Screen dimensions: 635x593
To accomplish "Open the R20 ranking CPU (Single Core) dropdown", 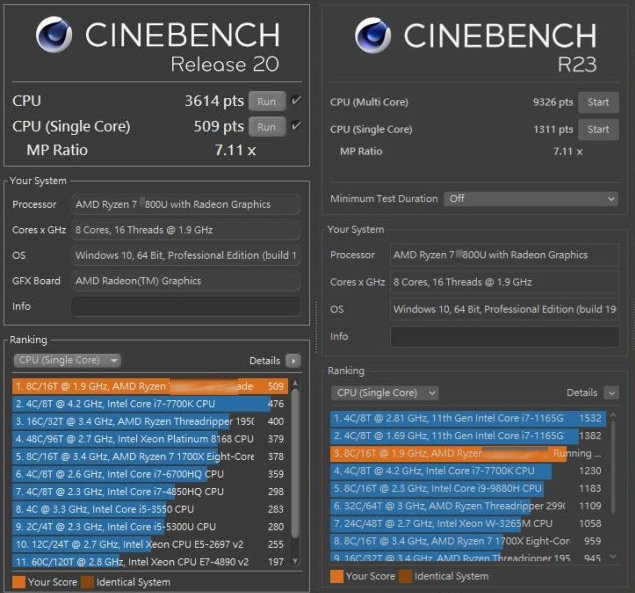I will (x=67, y=360).
